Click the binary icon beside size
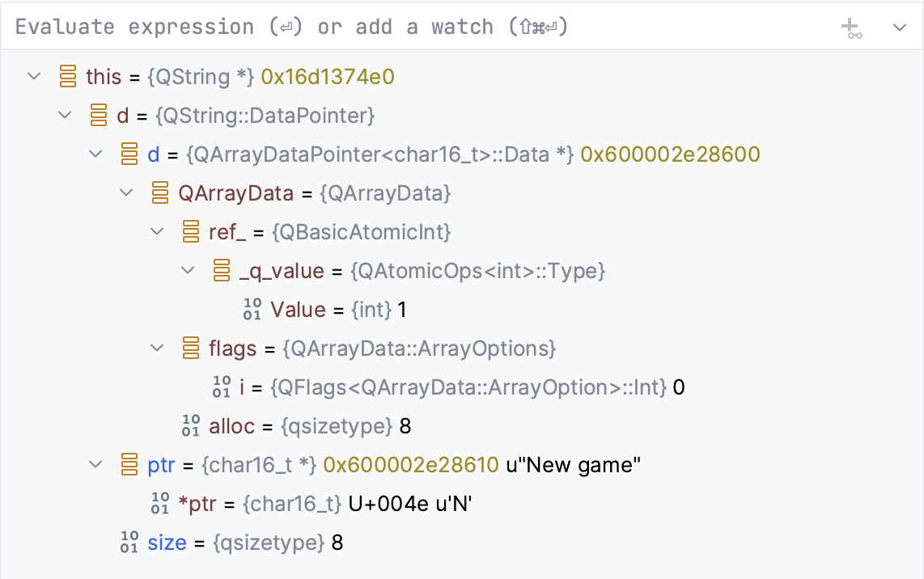This screenshot has height=579, width=924. (x=129, y=542)
